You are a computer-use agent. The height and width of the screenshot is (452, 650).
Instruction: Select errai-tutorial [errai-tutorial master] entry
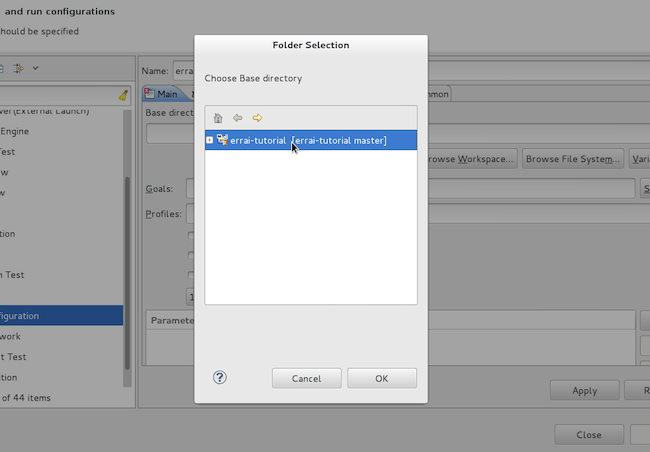tap(308, 140)
